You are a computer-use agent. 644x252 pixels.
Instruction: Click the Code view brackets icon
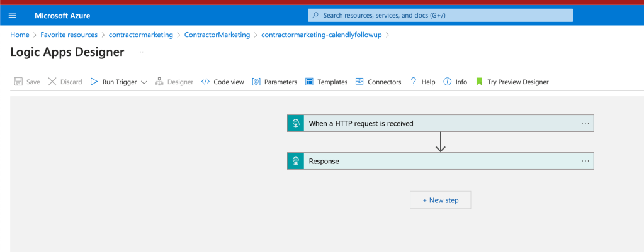pyautogui.click(x=205, y=82)
